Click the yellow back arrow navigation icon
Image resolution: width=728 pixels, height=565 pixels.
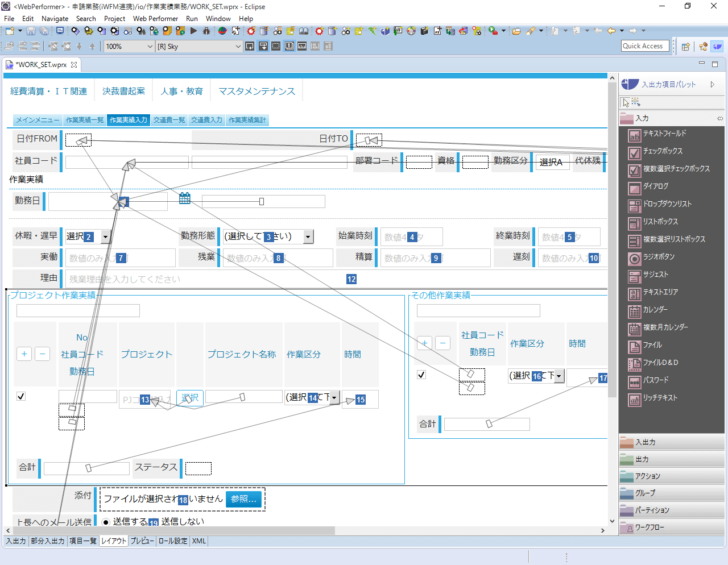point(611,31)
